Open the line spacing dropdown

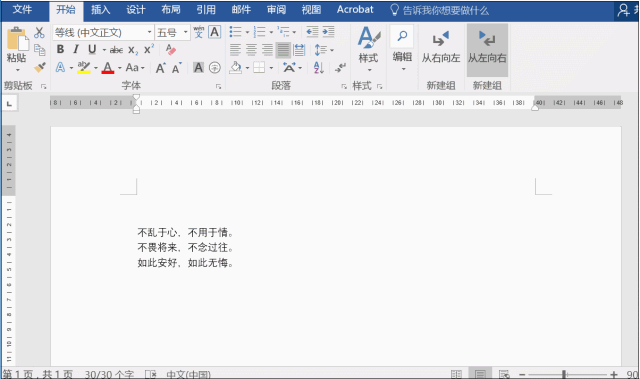click(332, 50)
